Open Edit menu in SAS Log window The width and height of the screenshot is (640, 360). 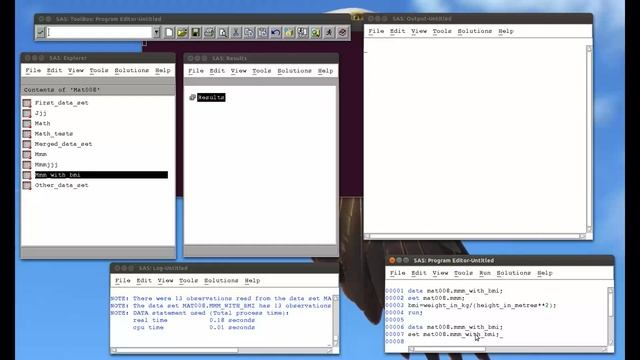click(x=144, y=280)
